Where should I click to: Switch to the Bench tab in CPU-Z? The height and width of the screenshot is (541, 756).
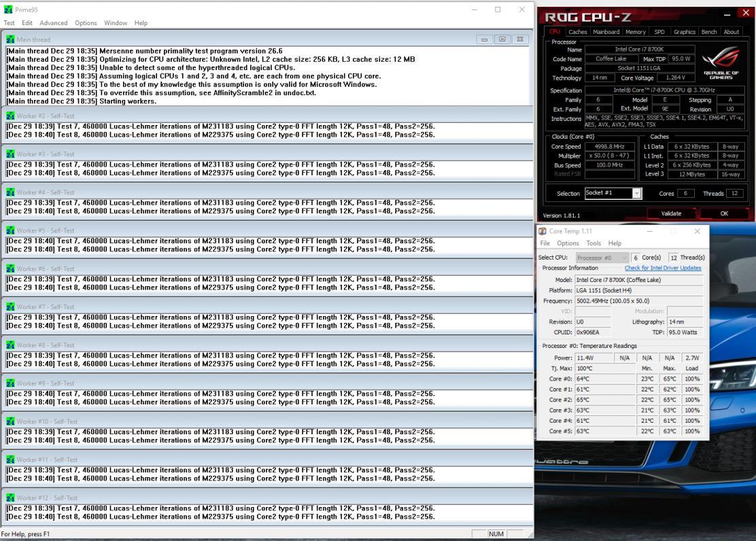pyautogui.click(x=708, y=32)
